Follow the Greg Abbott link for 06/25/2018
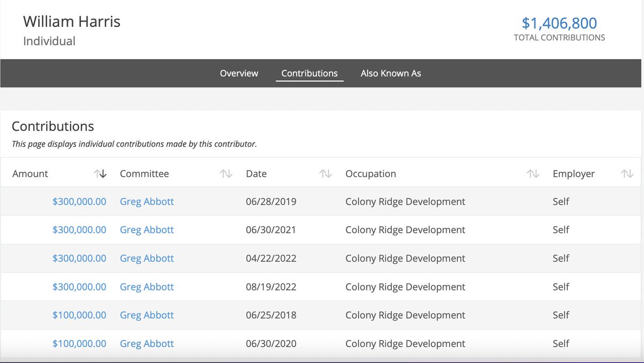This screenshot has width=644, height=363. pyautogui.click(x=147, y=315)
